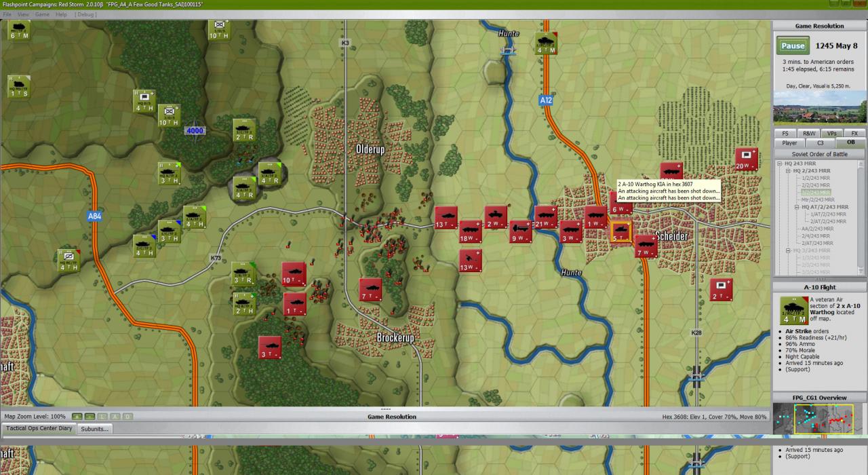Switch to the VPs tab
Viewport: 868px width, 475px height.
pos(831,134)
